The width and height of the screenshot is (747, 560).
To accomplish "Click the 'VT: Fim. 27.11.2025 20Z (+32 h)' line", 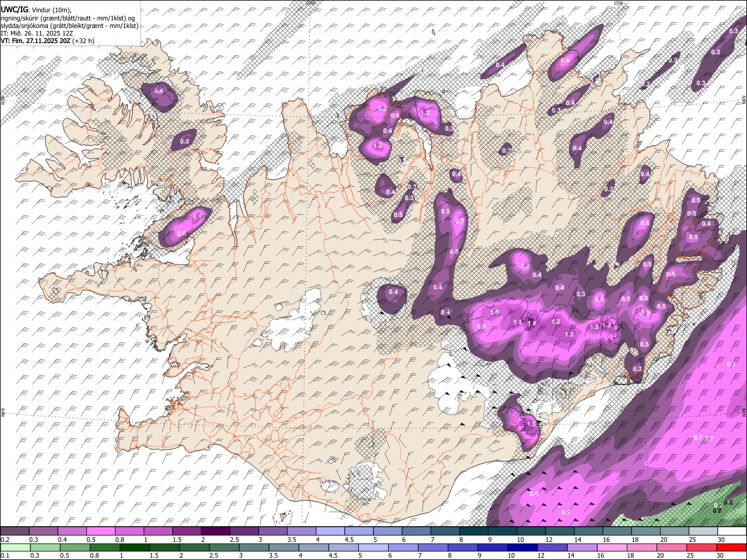I will pos(47,41).
